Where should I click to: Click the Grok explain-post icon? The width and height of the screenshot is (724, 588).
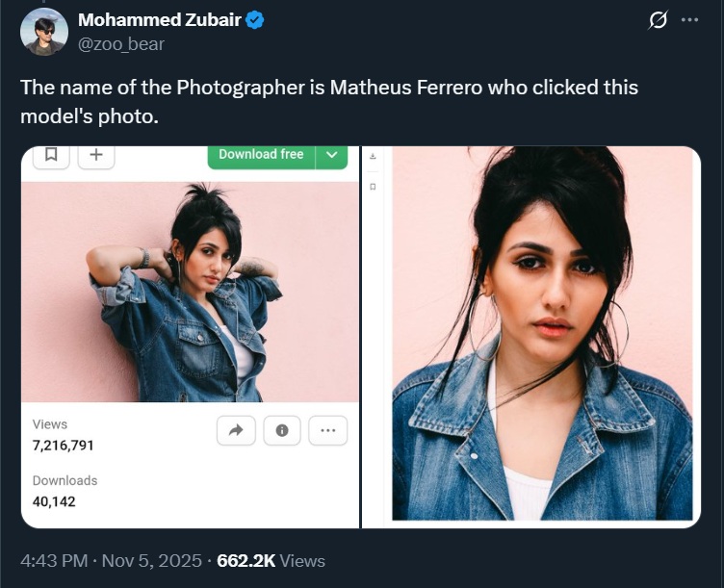(659, 20)
